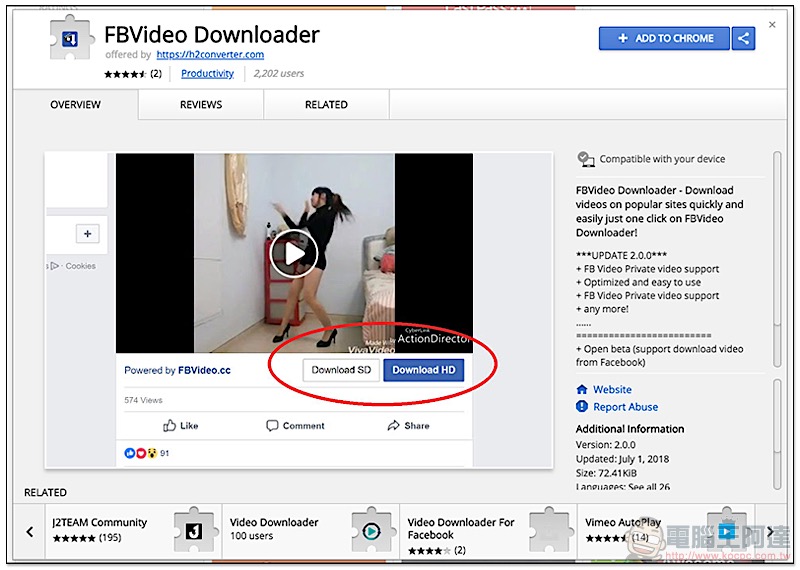This screenshot has width=800, height=570.
Task: Click the plus button in the left panel
Action: coord(88,234)
